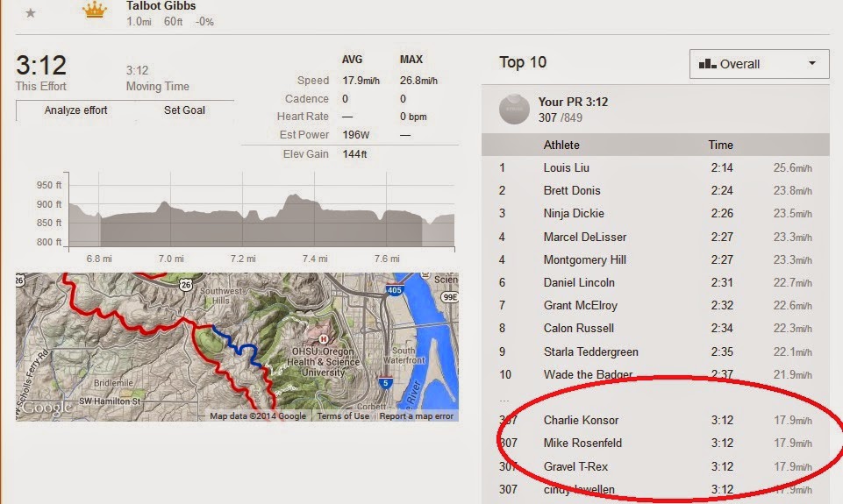Open Louis Liu's athlete profile

(x=566, y=167)
